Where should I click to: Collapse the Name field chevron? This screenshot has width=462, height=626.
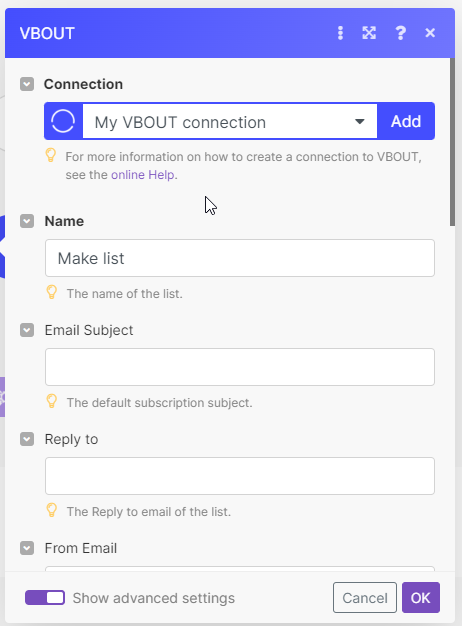click(x=27, y=221)
